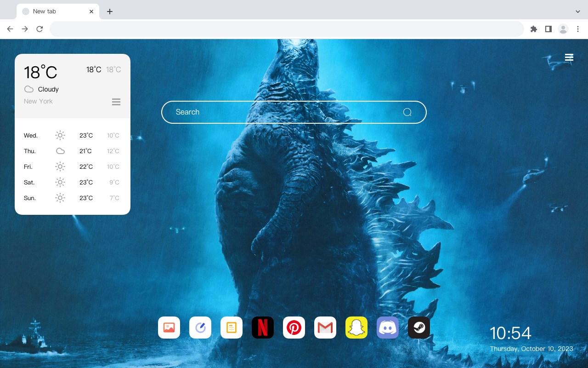This screenshot has height=368, width=588.
Task: Open the Chrome extensions puzzle icon
Action: click(534, 29)
